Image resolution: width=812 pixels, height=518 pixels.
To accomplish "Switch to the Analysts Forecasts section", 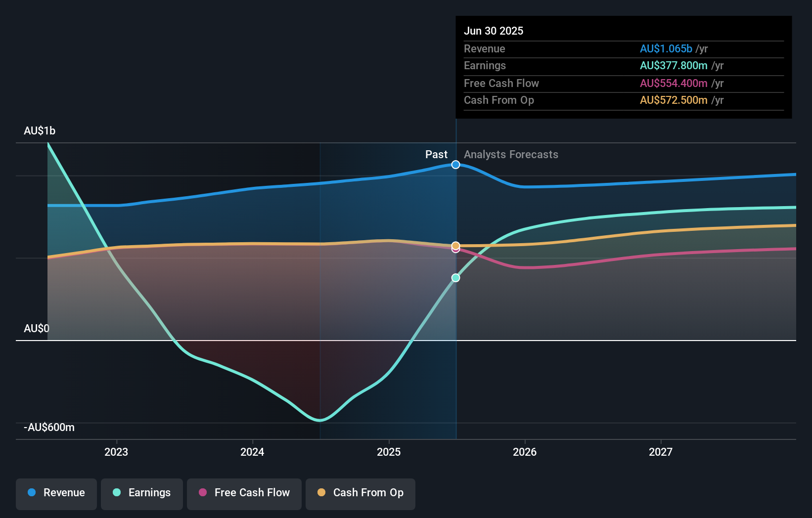I will tap(511, 155).
